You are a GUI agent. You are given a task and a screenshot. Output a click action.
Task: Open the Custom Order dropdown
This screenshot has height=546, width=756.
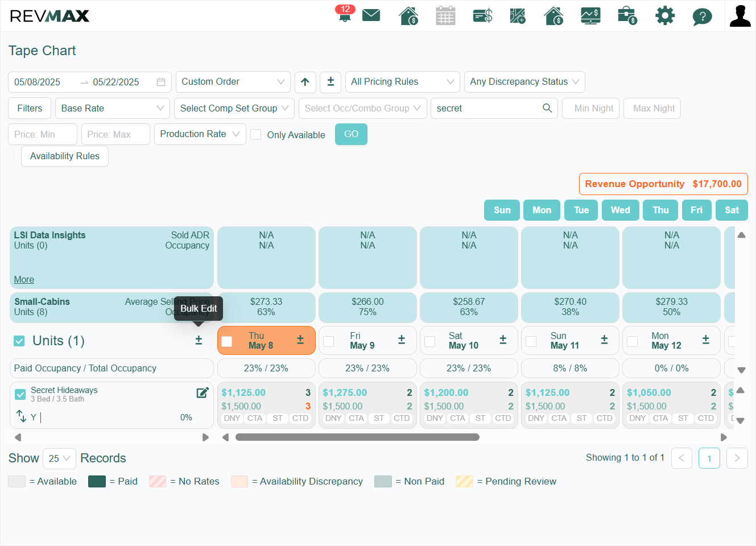point(233,82)
